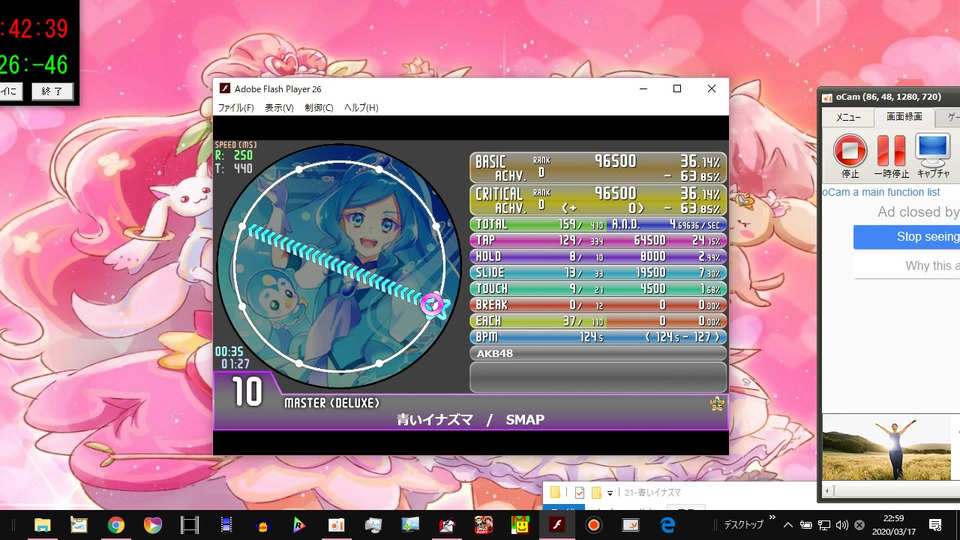Switch to the 画面録画 tab in oCam
Screen dimensions: 960x540
[904, 116]
